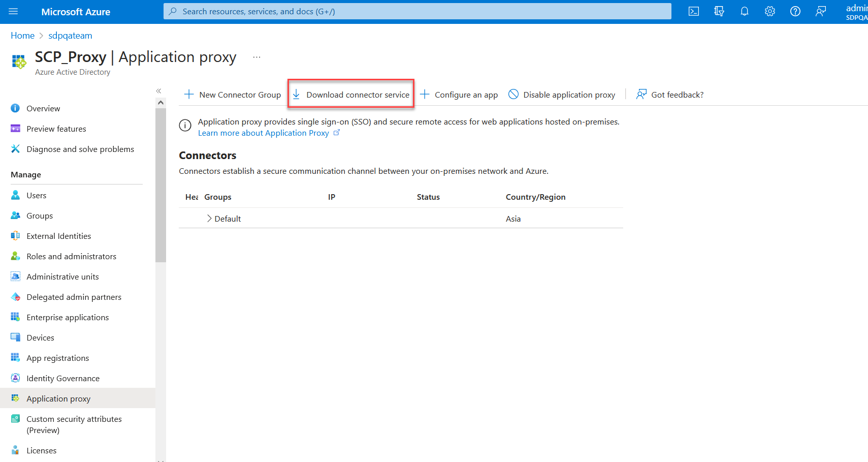
Task: Click the Licenses icon in sidebar
Action: [15, 450]
